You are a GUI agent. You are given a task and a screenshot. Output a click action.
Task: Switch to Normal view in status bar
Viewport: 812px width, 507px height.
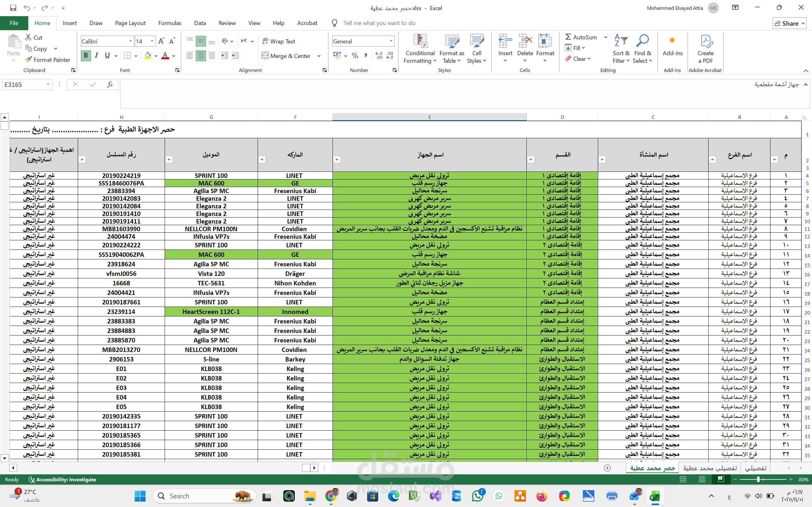(683, 479)
